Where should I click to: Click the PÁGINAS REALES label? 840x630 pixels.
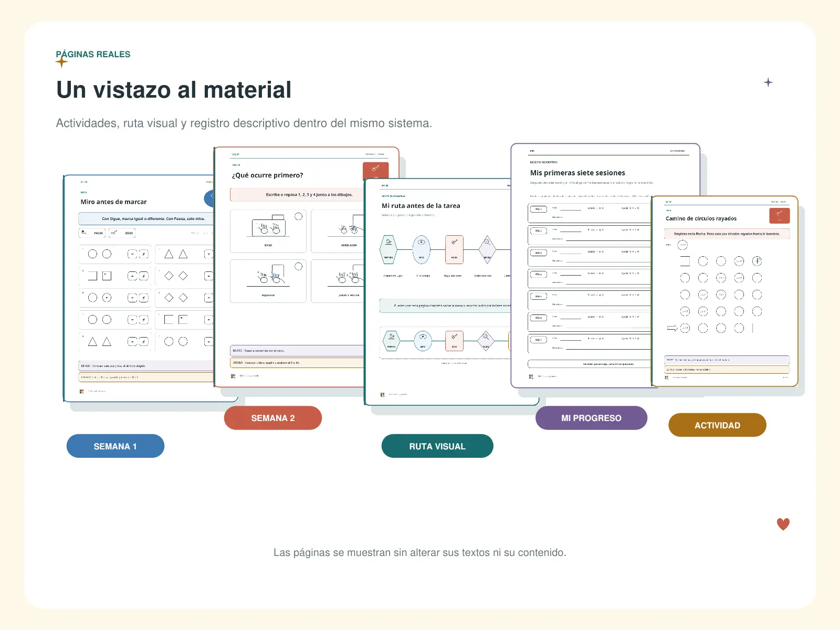[x=93, y=54]
